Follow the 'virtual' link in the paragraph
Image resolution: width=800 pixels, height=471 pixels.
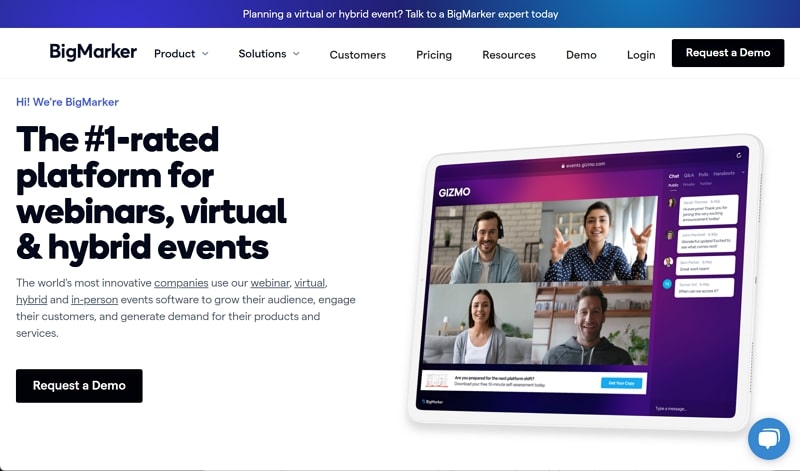click(309, 283)
